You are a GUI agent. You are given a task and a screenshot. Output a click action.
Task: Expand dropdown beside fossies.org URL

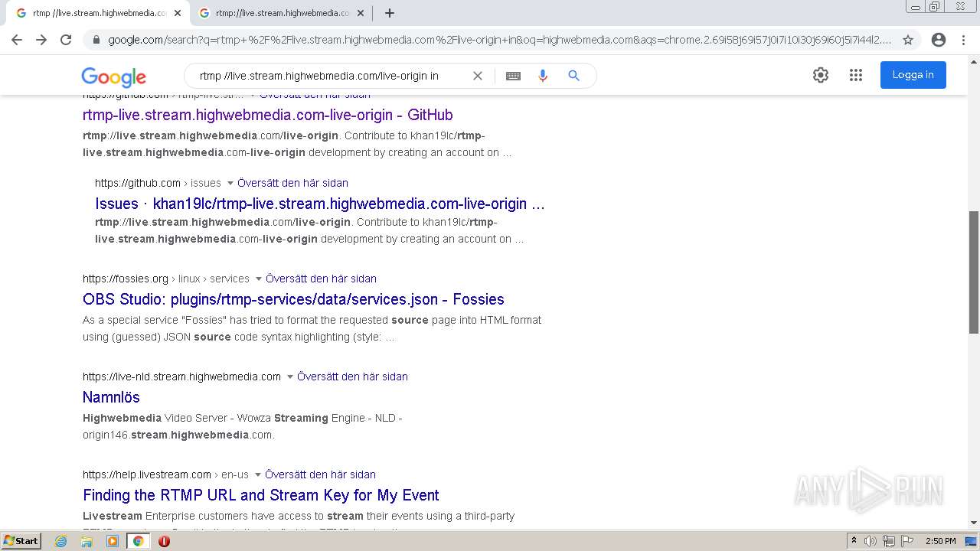[x=258, y=279]
